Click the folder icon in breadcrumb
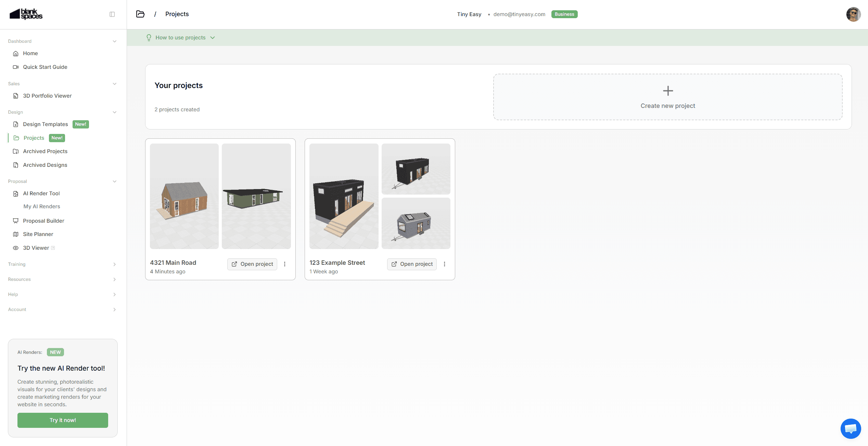 tap(140, 14)
